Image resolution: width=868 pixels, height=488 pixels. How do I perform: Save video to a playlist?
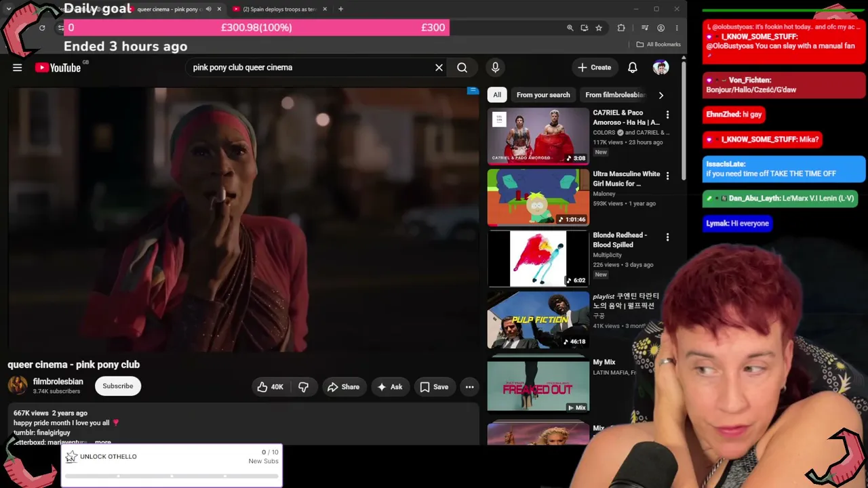(x=433, y=387)
